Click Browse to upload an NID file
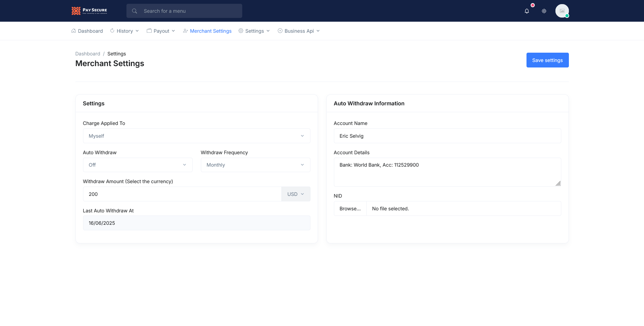644x326 pixels. (x=350, y=208)
